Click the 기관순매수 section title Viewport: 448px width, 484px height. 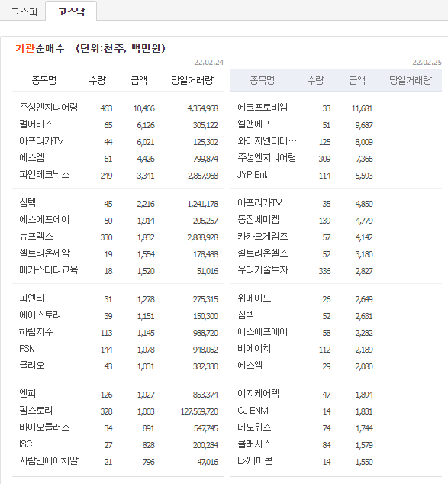point(40,48)
